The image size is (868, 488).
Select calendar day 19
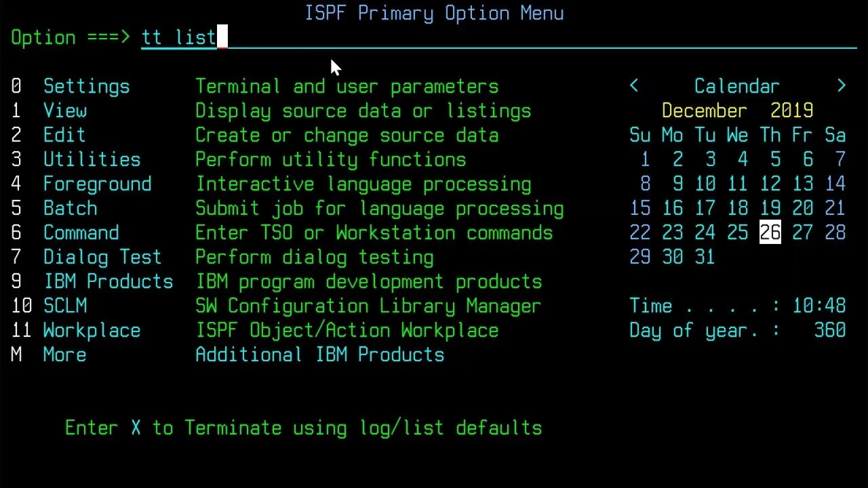770,208
